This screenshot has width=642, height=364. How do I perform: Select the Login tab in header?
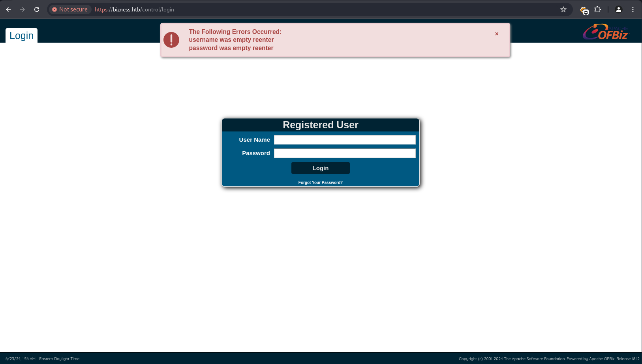point(21,36)
